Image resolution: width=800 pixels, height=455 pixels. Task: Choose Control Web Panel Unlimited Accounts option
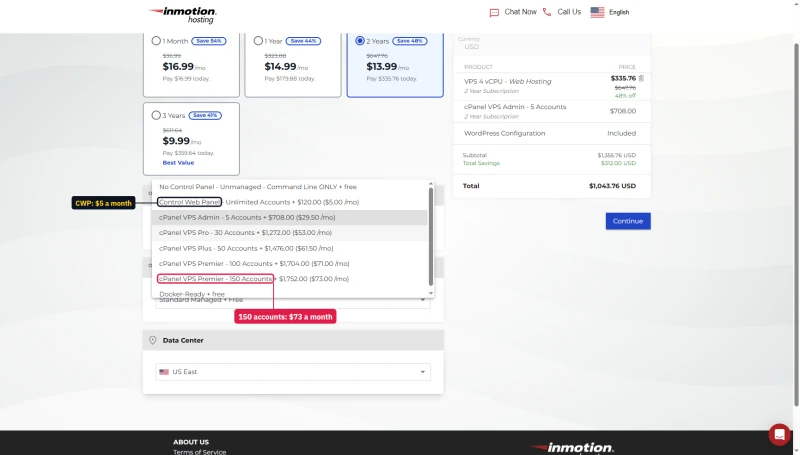(x=289, y=202)
